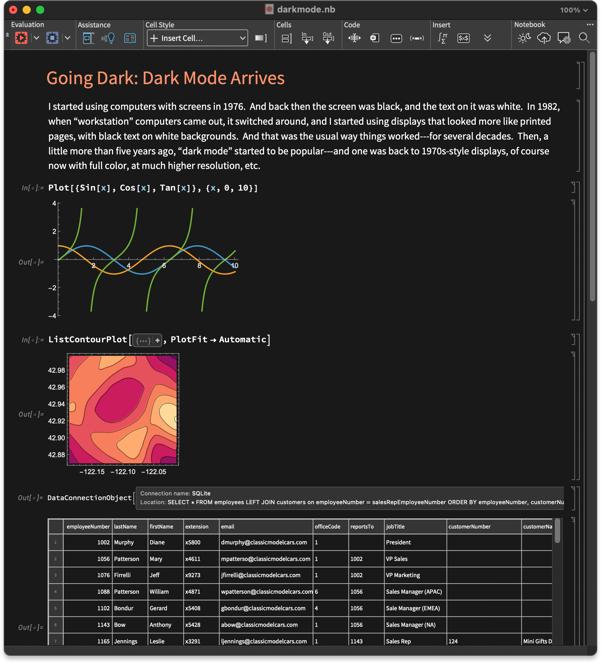This screenshot has width=601, height=663.
Task: Click the 'Sales Manager (APAC)' cell
Action: click(414, 592)
